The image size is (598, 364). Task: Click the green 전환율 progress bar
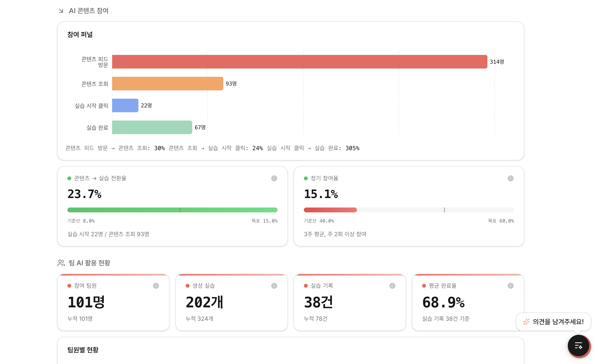coord(172,210)
